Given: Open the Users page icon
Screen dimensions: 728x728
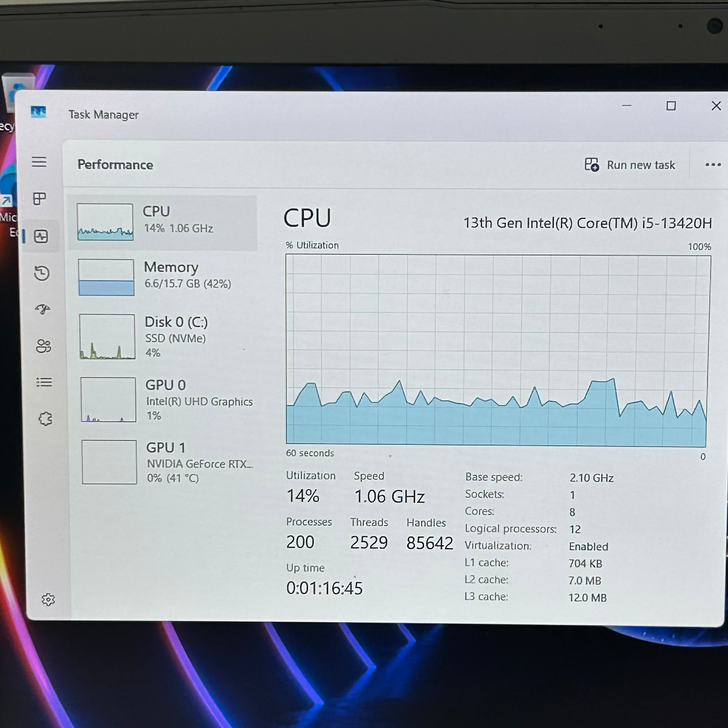Looking at the screenshot, I should 43,346.
